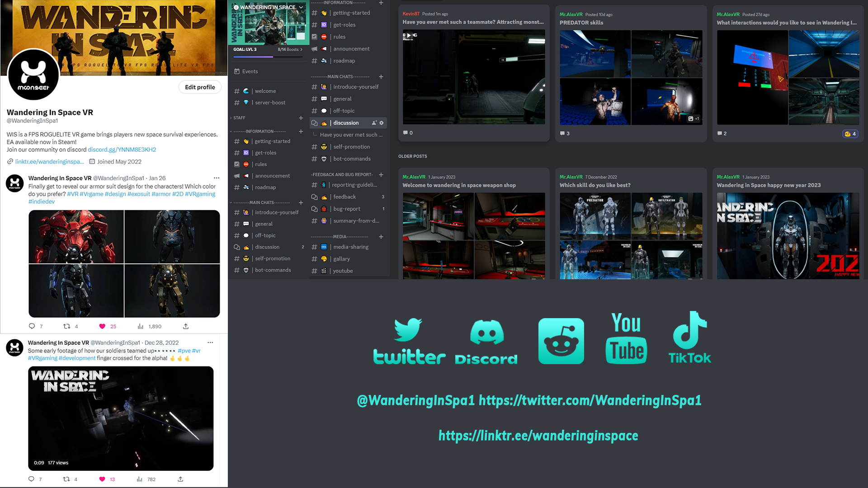Retweet the Dec 28, 2022 tweet
Image resolution: width=868 pixels, height=488 pixels.
tap(66, 479)
